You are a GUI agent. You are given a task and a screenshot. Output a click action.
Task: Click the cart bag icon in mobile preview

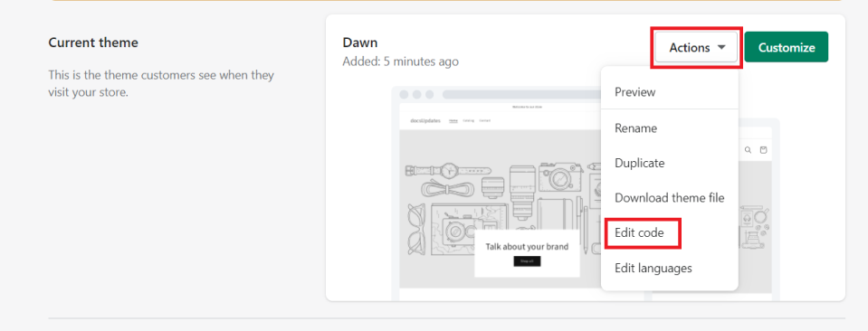pos(764,150)
